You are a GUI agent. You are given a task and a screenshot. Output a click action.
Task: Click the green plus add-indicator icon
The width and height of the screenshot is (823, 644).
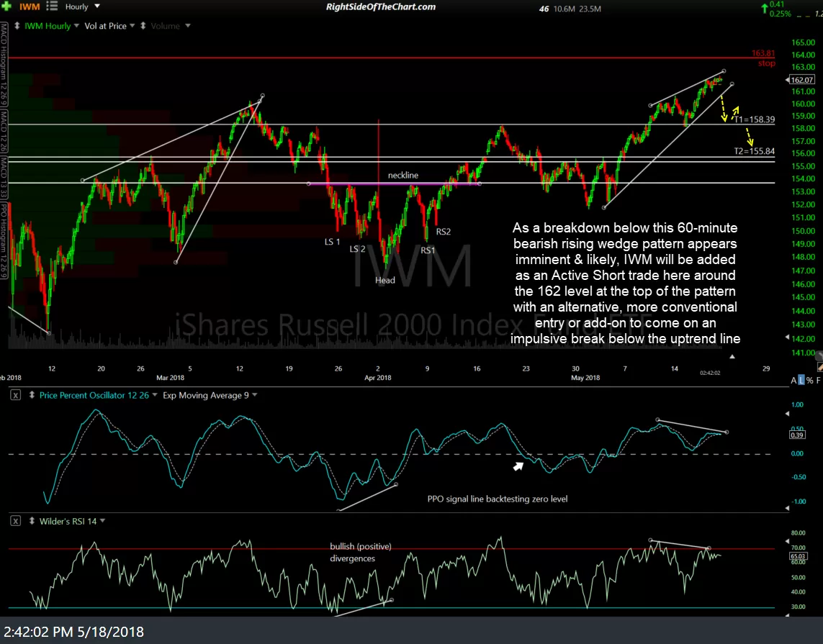coord(6,6)
